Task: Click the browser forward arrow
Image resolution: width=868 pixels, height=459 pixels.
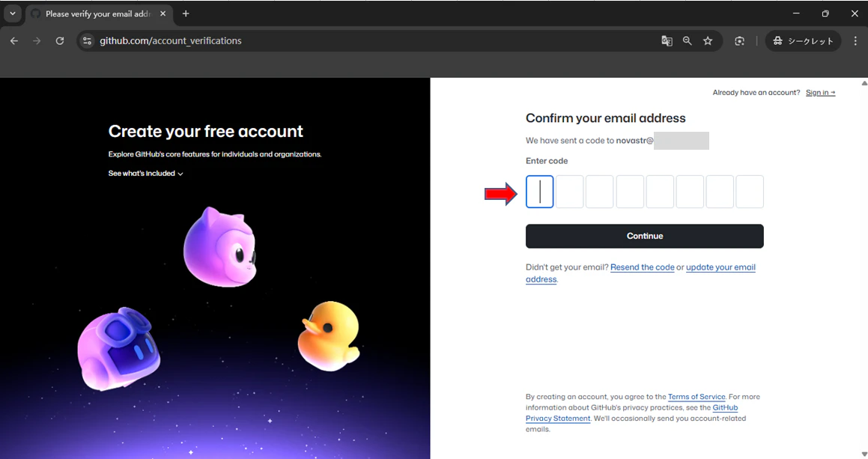Action: tap(37, 41)
